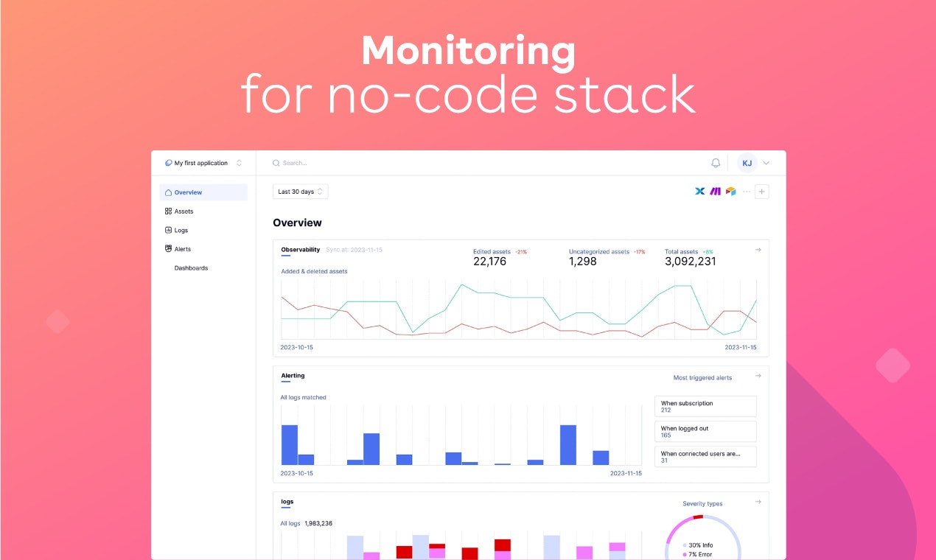Click the application logo icon
Screen dimensions: 936x560
(169, 163)
